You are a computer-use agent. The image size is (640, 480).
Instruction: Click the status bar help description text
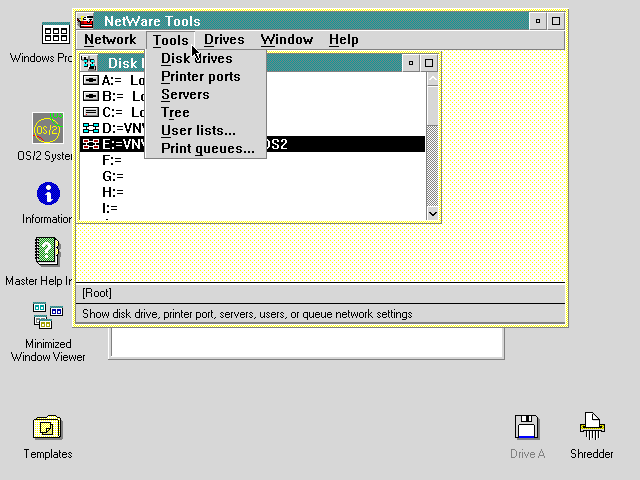247,314
